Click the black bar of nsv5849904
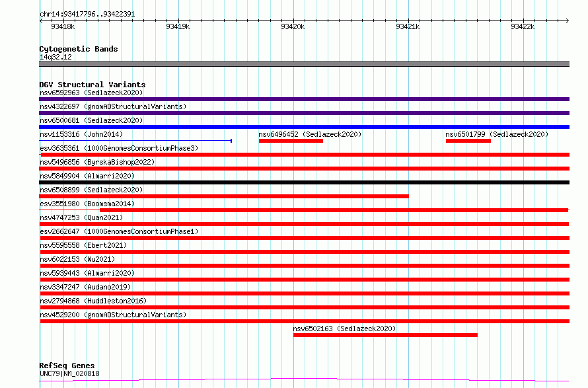The height and width of the screenshot is (388, 588). [304, 182]
